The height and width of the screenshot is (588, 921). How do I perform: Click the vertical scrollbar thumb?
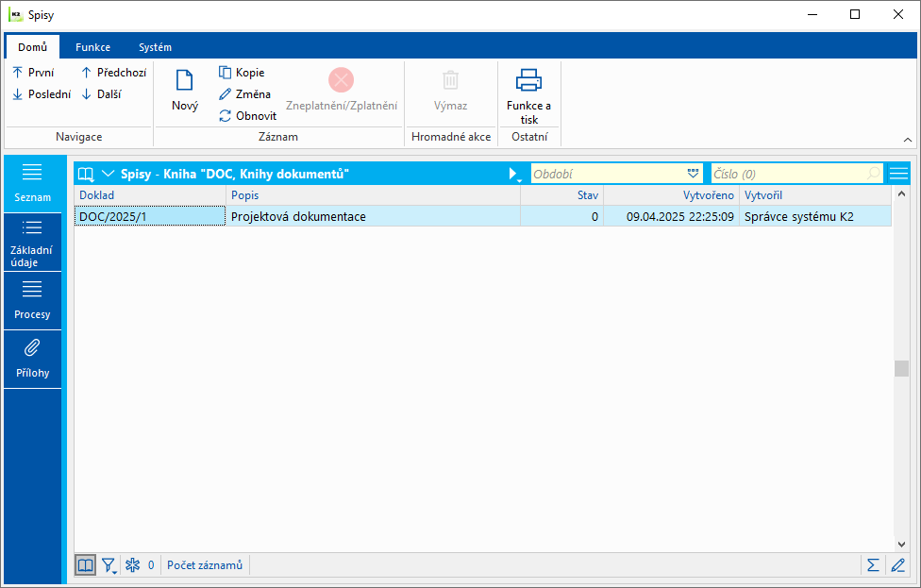pos(901,368)
